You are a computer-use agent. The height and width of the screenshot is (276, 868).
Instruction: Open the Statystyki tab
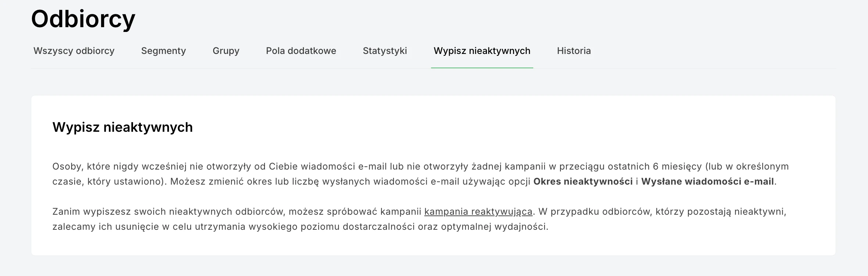coord(385,51)
